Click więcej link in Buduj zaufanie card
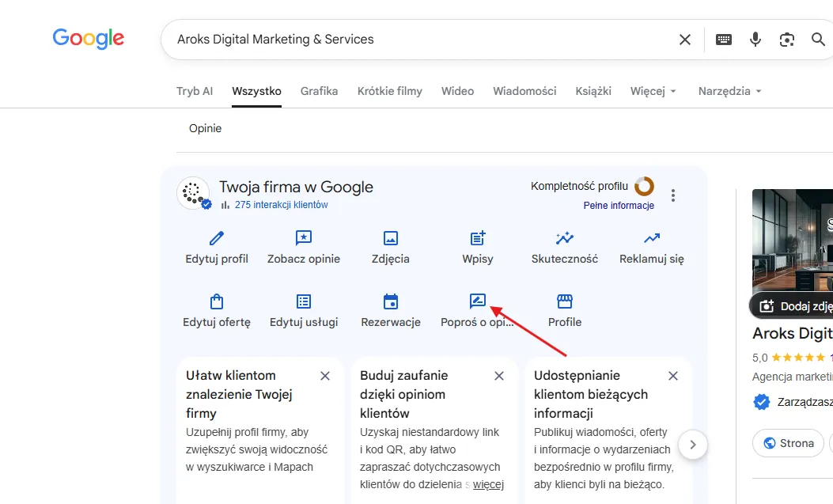Image resolution: width=833 pixels, height=504 pixels. point(488,484)
